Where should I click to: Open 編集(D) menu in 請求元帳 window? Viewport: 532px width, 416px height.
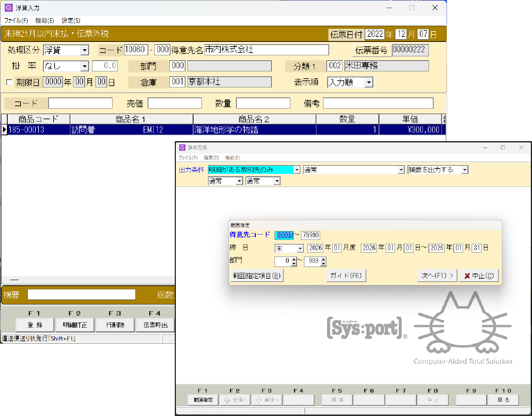tap(211, 157)
